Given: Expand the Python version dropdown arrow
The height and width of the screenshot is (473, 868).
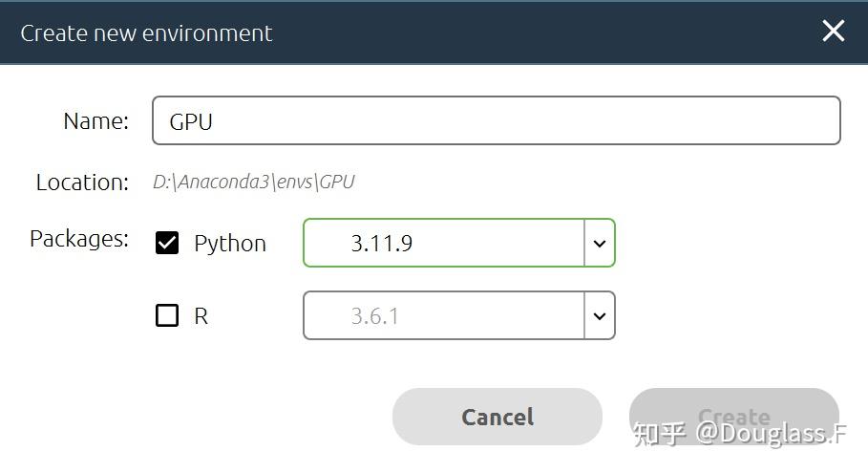Looking at the screenshot, I should click(x=600, y=243).
